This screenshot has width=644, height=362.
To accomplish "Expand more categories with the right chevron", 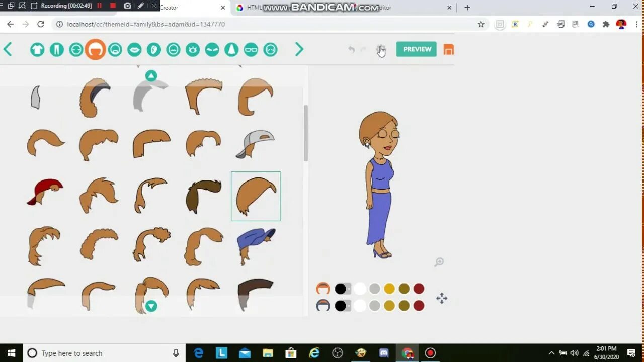I will click(299, 49).
